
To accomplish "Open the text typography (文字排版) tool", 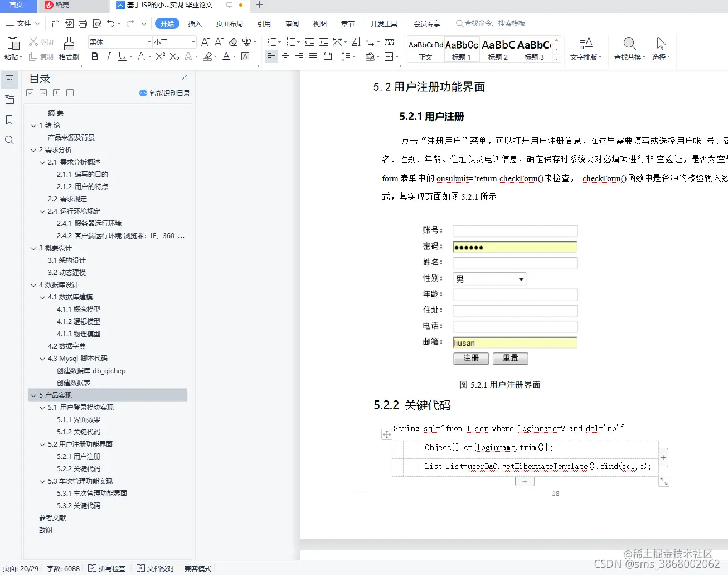I will pos(585,49).
